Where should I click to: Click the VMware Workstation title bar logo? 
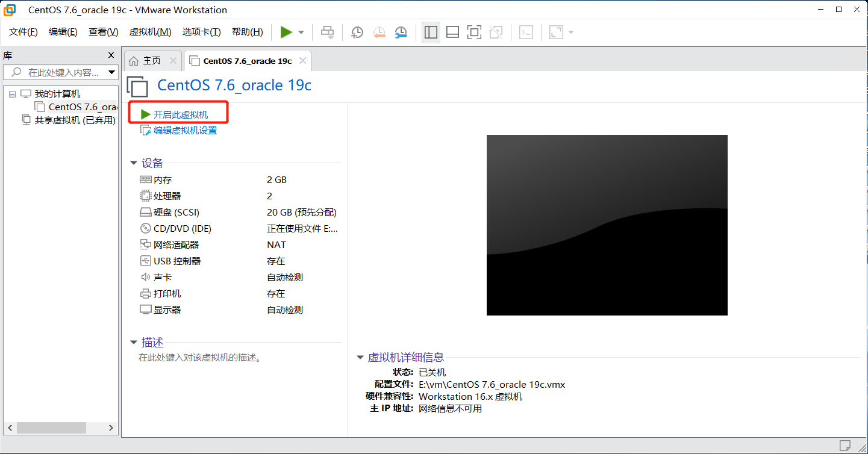coord(10,10)
